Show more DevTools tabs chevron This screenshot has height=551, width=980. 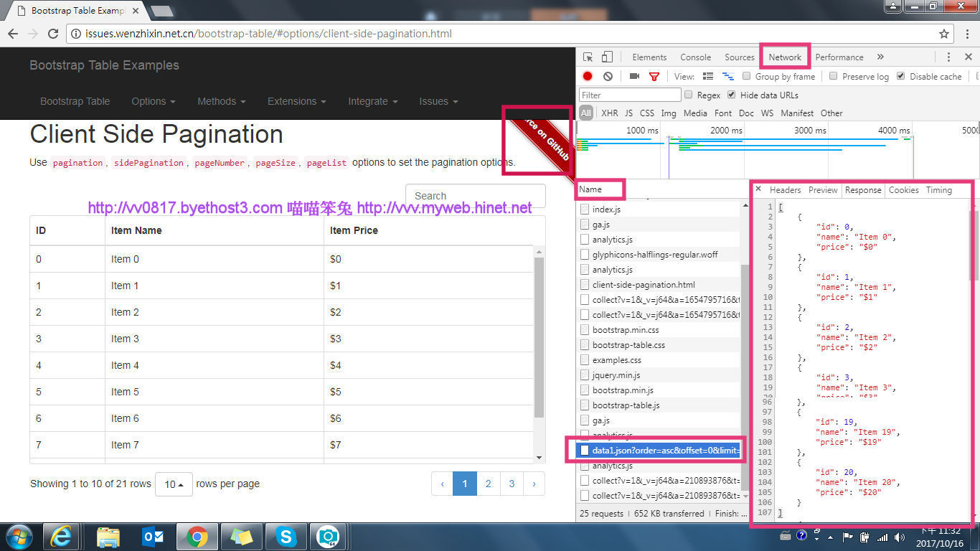(x=880, y=57)
